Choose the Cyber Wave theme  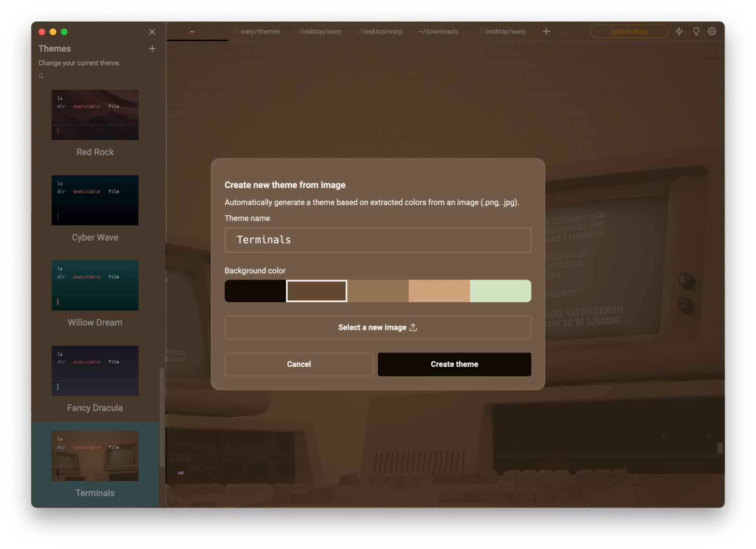[x=95, y=200]
